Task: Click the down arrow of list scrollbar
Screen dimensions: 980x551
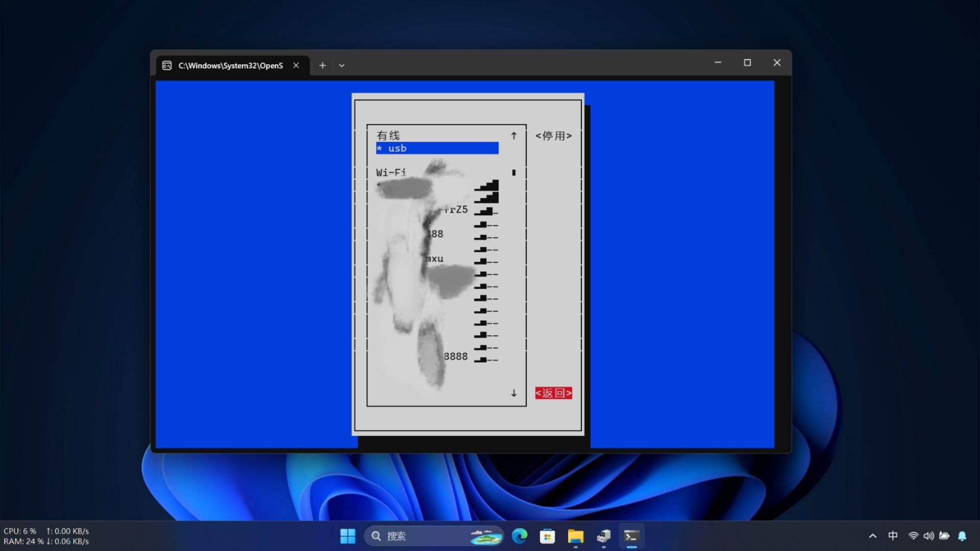Action: tap(514, 393)
